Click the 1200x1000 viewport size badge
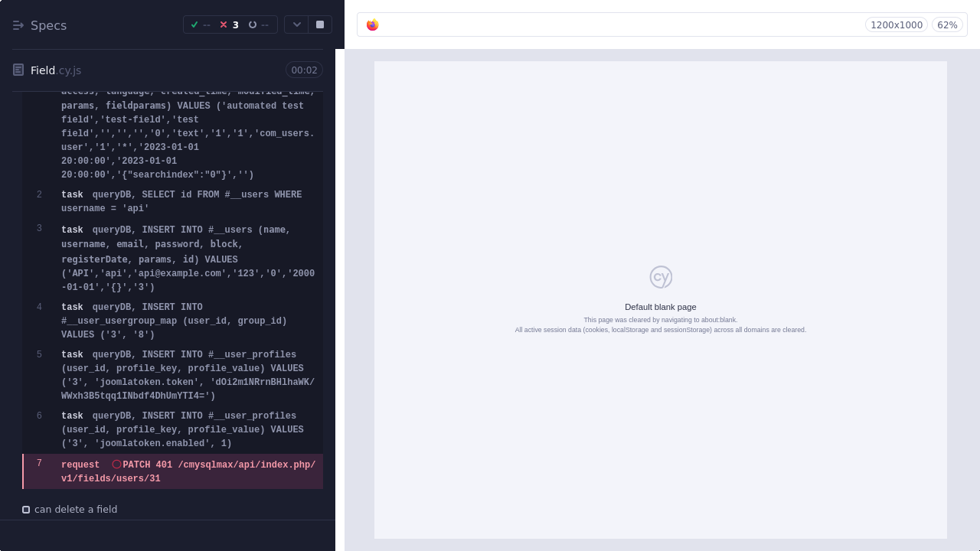Viewport: 980px width, 551px height. click(x=897, y=24)
